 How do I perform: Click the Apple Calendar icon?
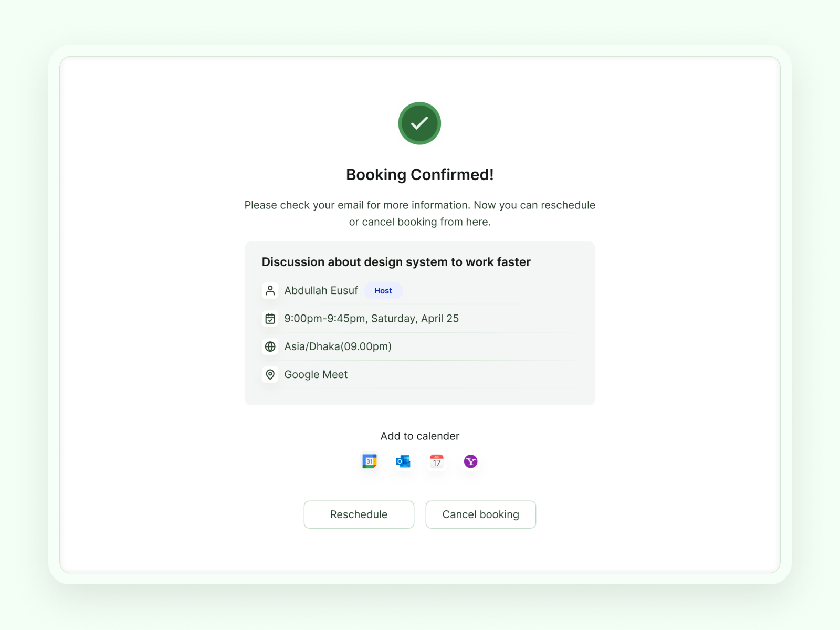coord(436,461)
